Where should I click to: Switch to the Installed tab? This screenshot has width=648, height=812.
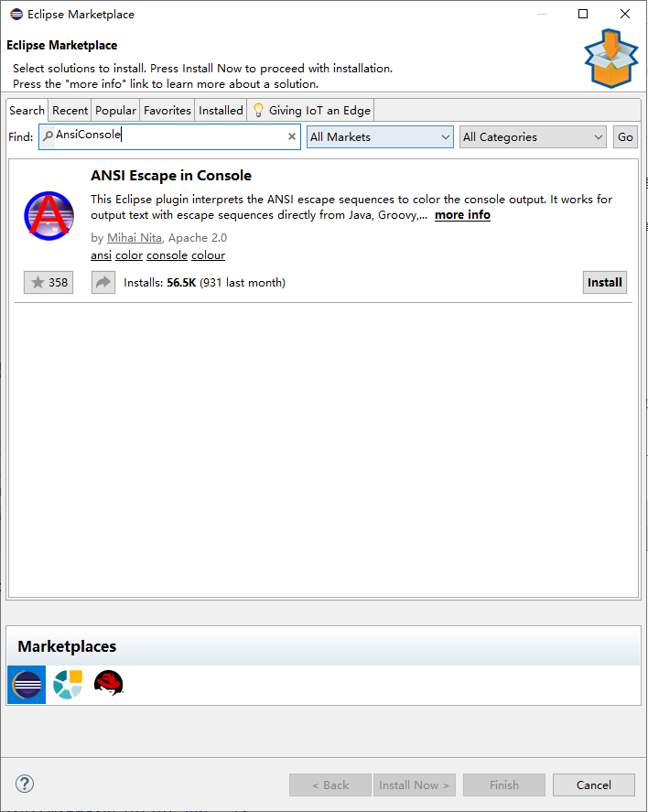[x=221, y=110]
